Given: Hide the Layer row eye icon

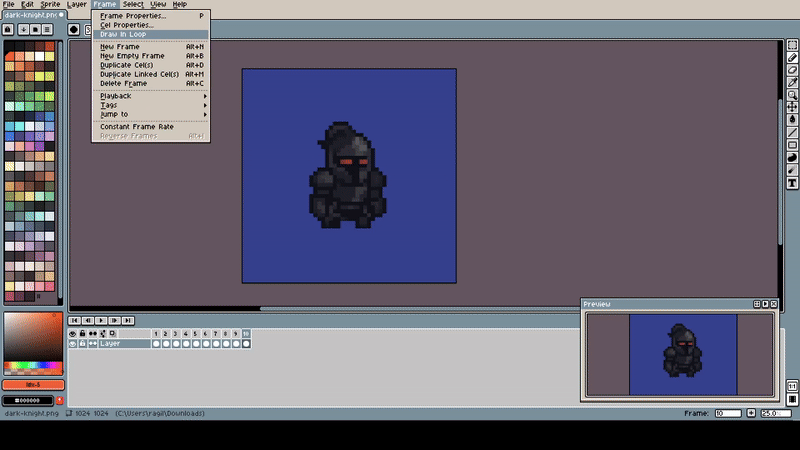Looking at the screenshot, I should click(x=72, y=344).
